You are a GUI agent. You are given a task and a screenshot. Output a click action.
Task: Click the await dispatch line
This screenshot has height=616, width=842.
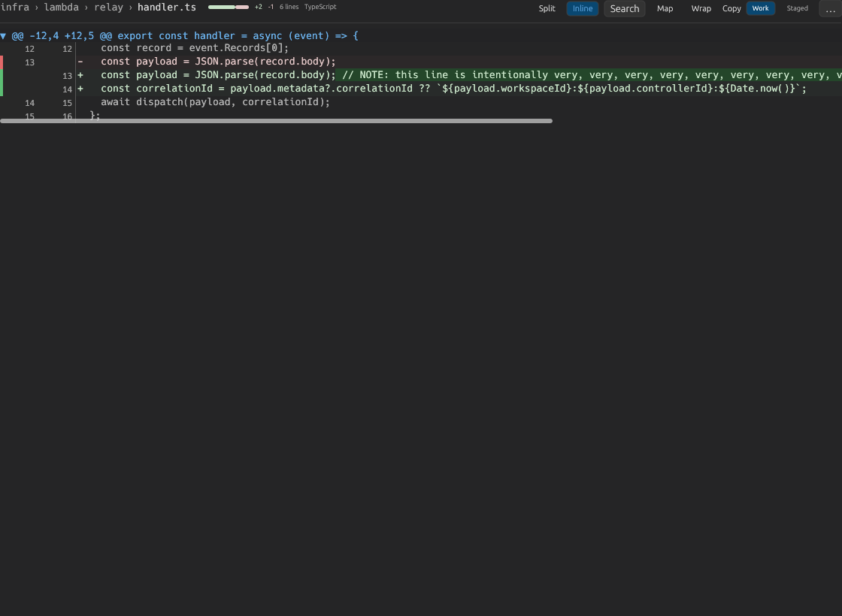pyautogui.click(x=421, y=102)
